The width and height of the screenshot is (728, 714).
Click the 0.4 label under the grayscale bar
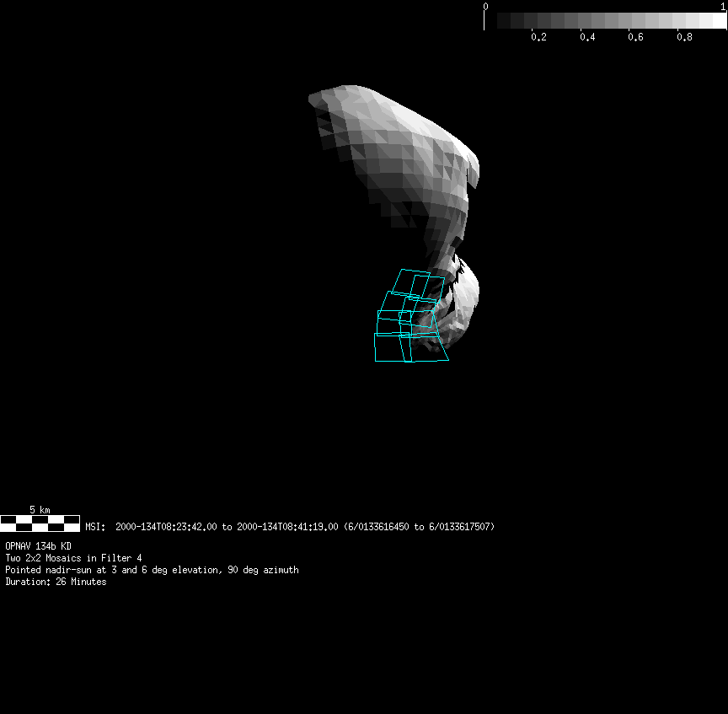pos(587,37)
